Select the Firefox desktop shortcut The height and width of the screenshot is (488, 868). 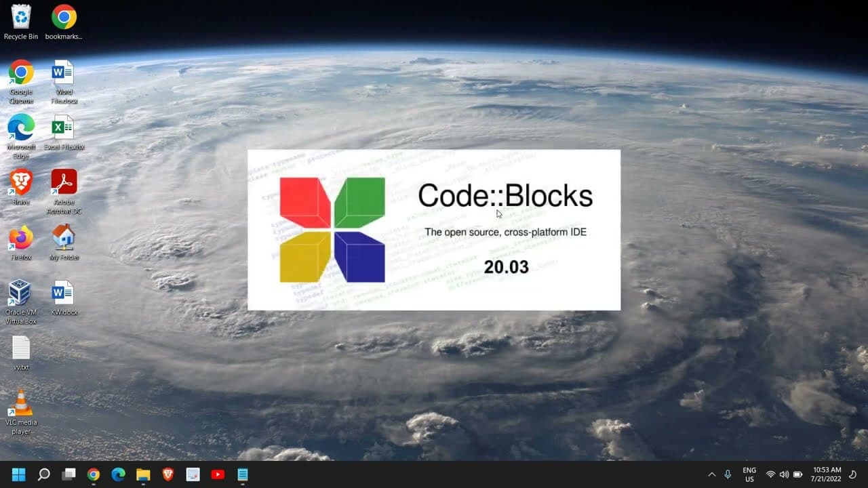pos(21,243)
